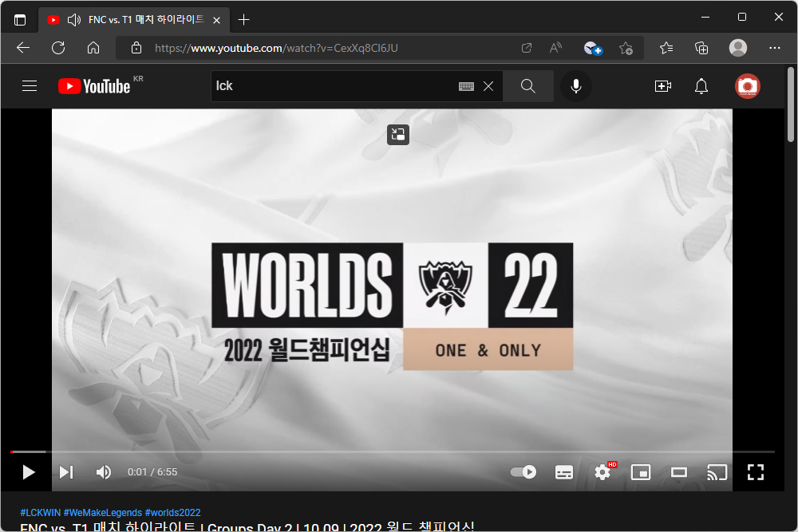The image size is (798, 532).
Task: Open the #worlds2022 hashtag
Action: 172,513
